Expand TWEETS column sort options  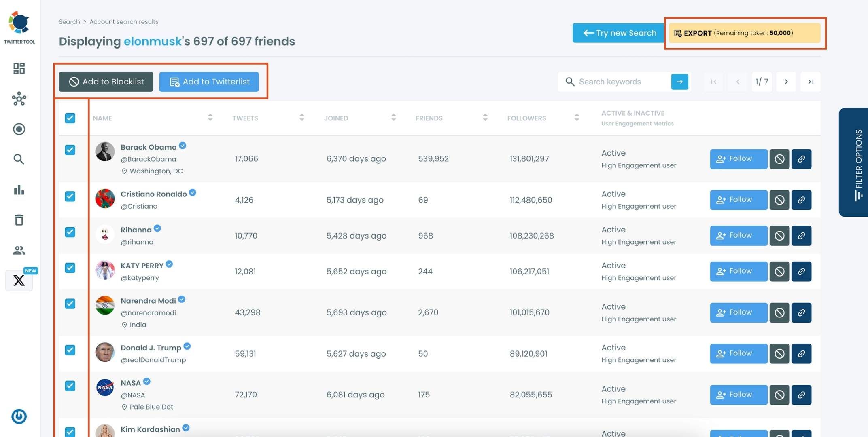pyautogui.click(x=302, y=118)
